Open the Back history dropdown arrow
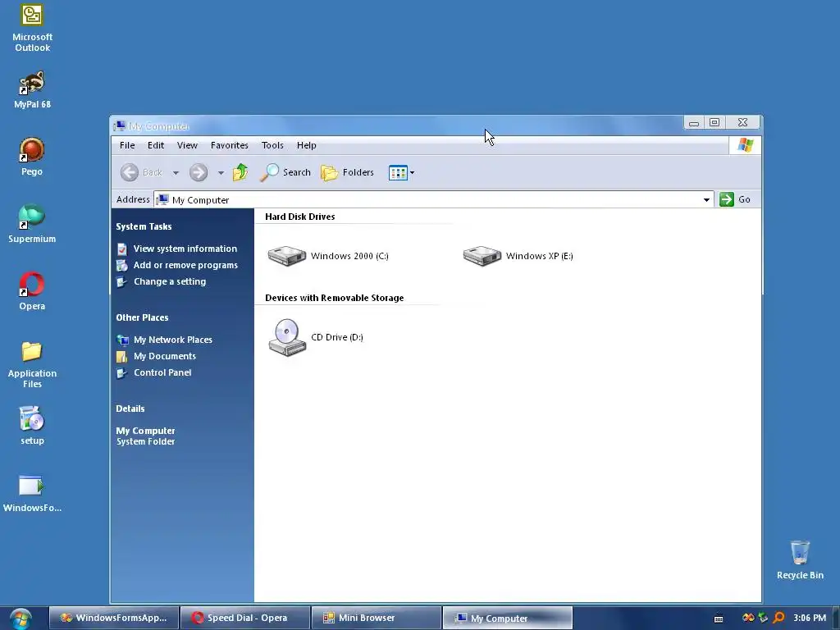 click(x=176, y=172)
